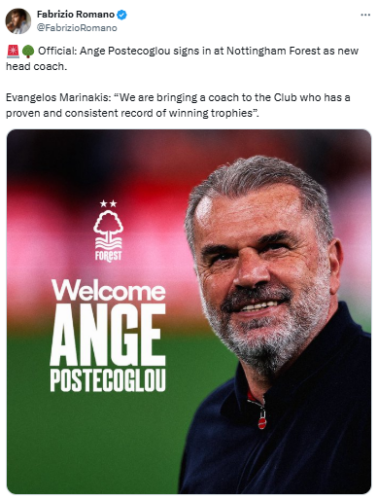Click the two stars above the crest

[x=108, y=203]
